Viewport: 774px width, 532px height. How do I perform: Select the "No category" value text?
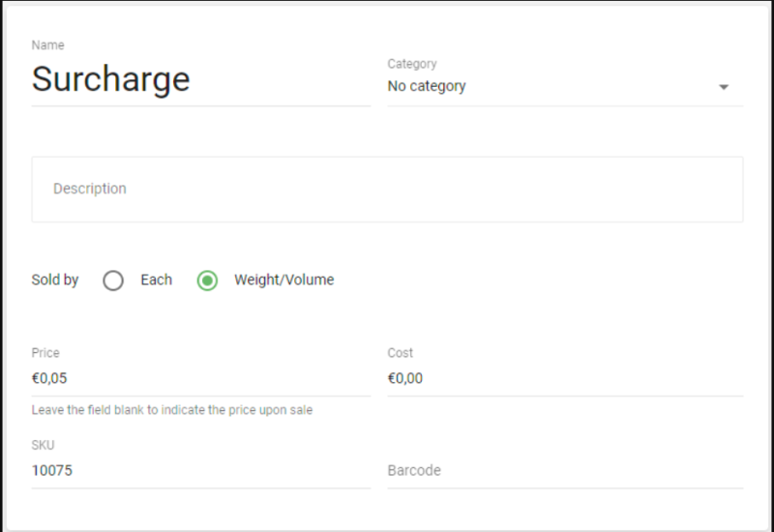pyautogui.click(x=427, y=86)
